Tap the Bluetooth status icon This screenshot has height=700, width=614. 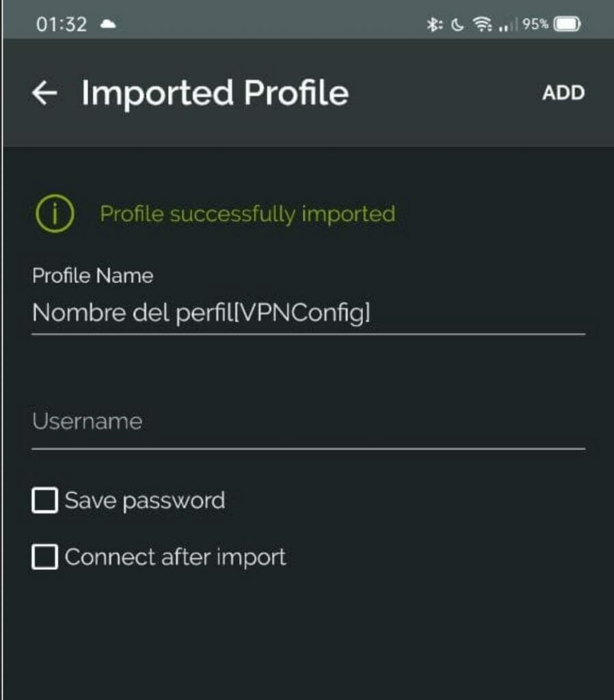(x=434, y=24)
